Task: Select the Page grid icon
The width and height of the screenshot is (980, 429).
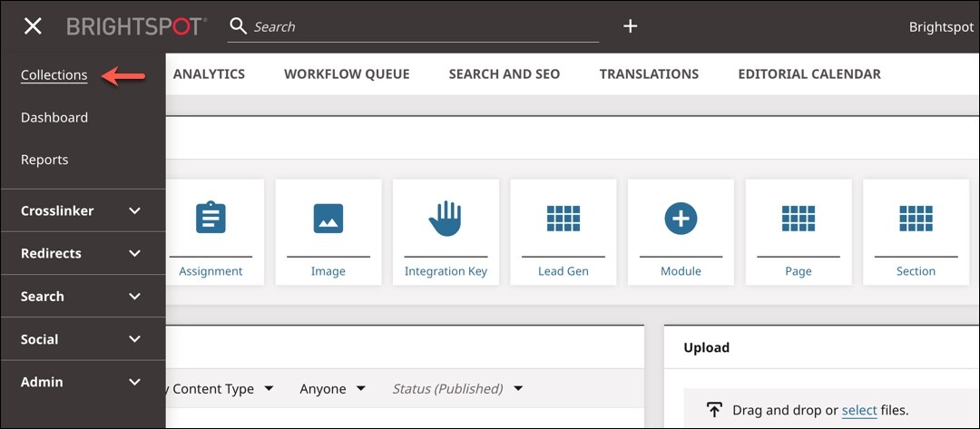Action: [799, 219]
